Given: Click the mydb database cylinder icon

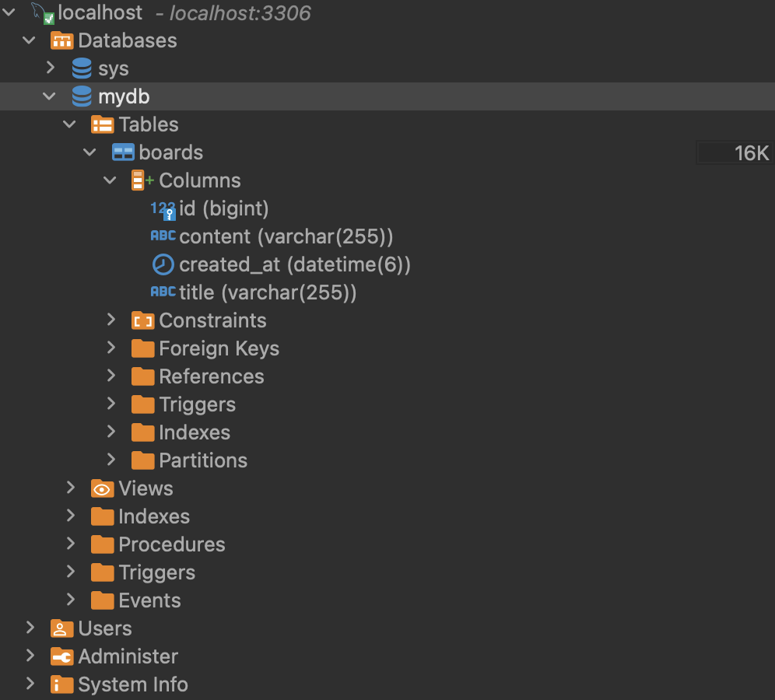Looking at the screenshot, I should point(82,96).
